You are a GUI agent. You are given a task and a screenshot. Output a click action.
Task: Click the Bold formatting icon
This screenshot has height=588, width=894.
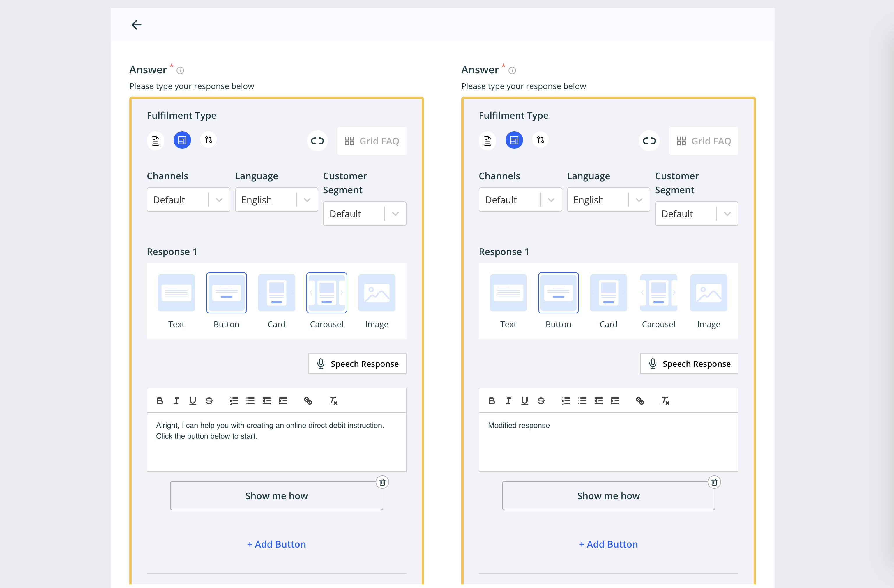point(160,400)
